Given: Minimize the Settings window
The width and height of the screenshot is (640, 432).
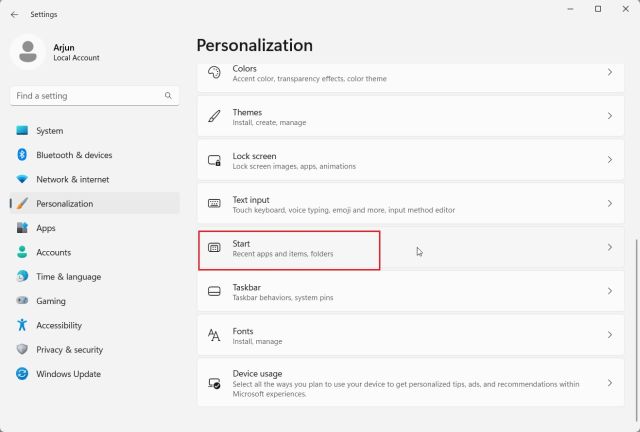Looking at the screenshot, I should (x=571, y=9).
